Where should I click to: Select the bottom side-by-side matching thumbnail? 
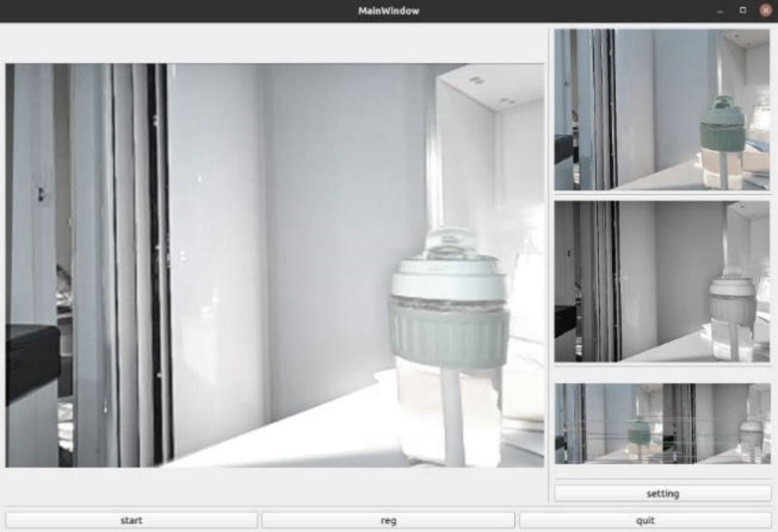[662, 423]
